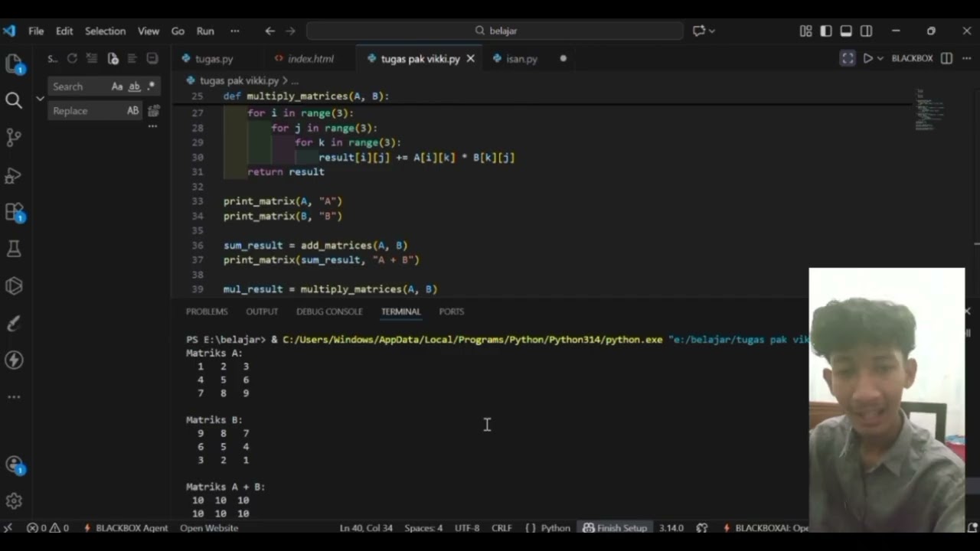Image resolution: width=980 pixels, height=551 pixels.
Task: Open the Run button dropdown arrow
Action: pos(880,58)
